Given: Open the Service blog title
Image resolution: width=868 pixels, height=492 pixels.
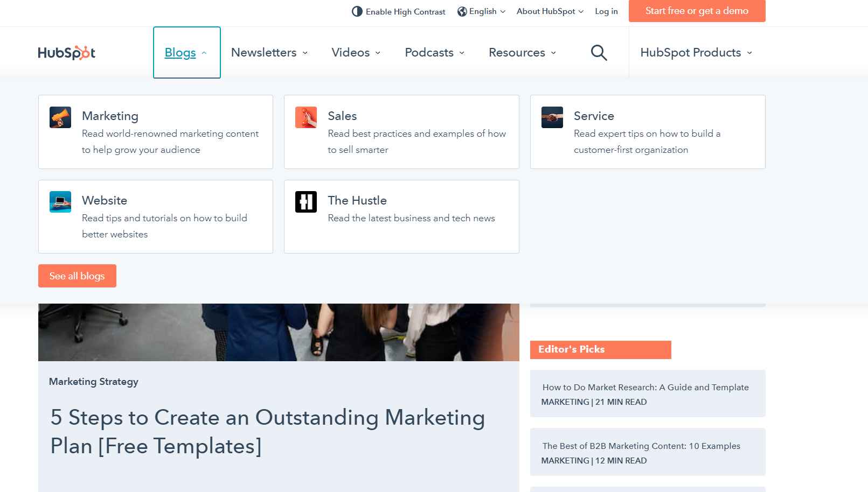Looking at the screenshot, I should [594, 116].
